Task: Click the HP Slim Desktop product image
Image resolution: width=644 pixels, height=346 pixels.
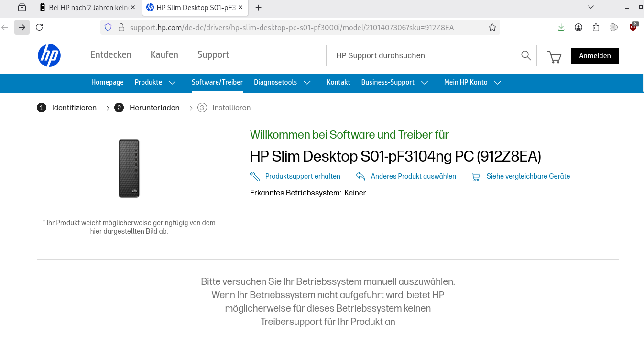Action: click(129, 168)
